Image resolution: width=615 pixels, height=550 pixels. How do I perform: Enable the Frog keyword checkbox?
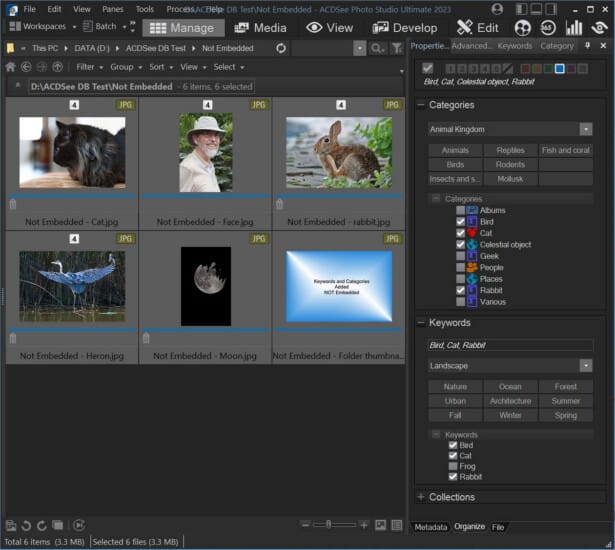click(x=454, y=466)
